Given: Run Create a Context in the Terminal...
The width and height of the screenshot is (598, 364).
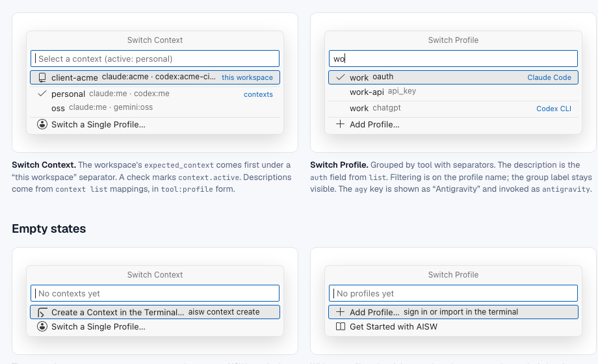Looking at the screenshot, I should (155, 312).
